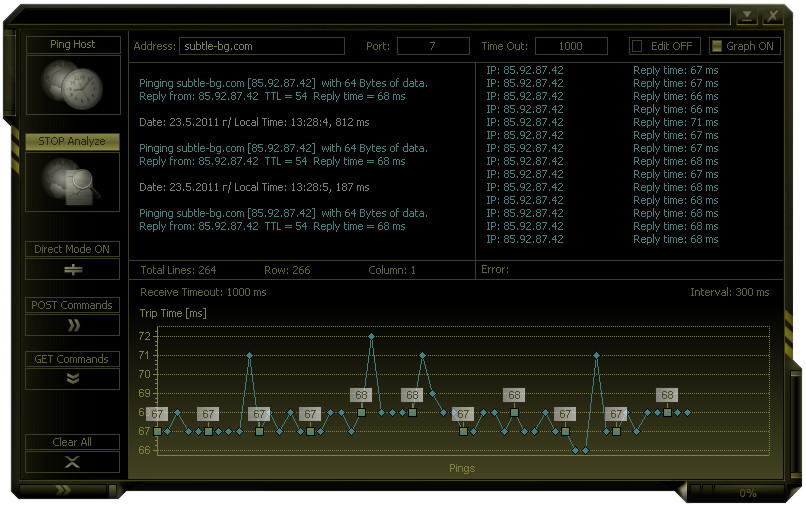Image resolution: width=806 pixels, height=506 pixels.
Task: Enable the Edit OFF checkbox
Action: [x=637, y=46]
